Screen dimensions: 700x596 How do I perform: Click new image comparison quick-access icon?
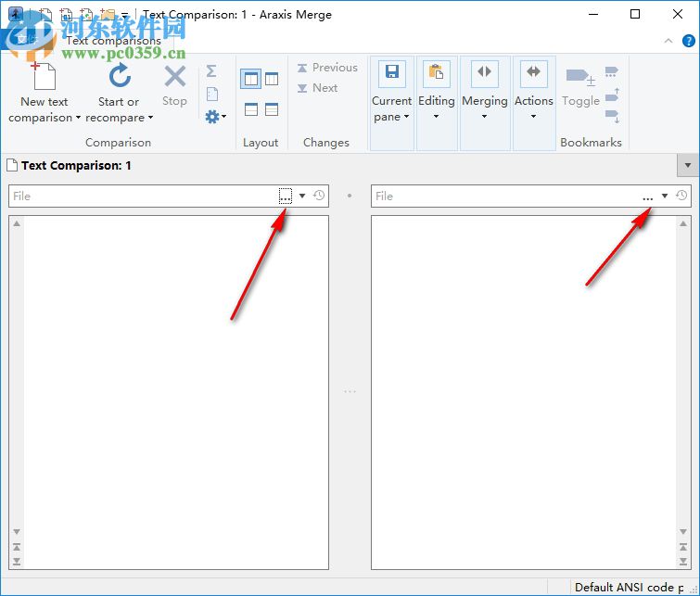[x=86, y=14]
